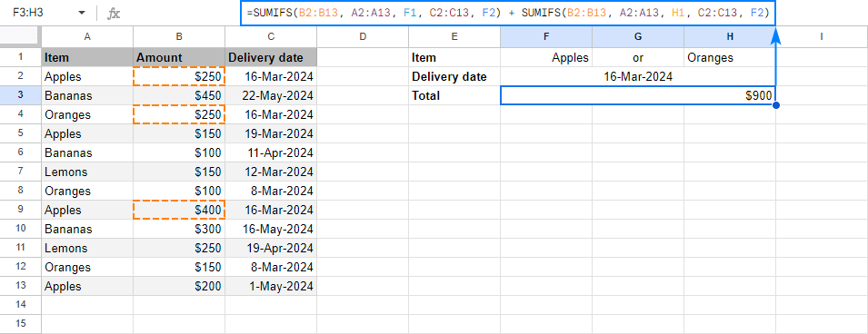Click the Delivery date label in column E
Image resolution: width=868 pixels, height=334 pixels.
(x=454, y=76)
